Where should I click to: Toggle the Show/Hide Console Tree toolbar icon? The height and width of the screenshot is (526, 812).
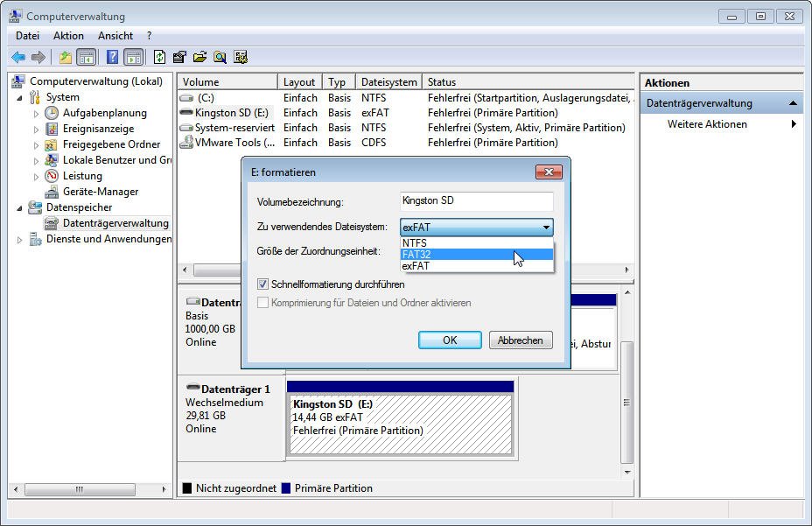(86, 57)
